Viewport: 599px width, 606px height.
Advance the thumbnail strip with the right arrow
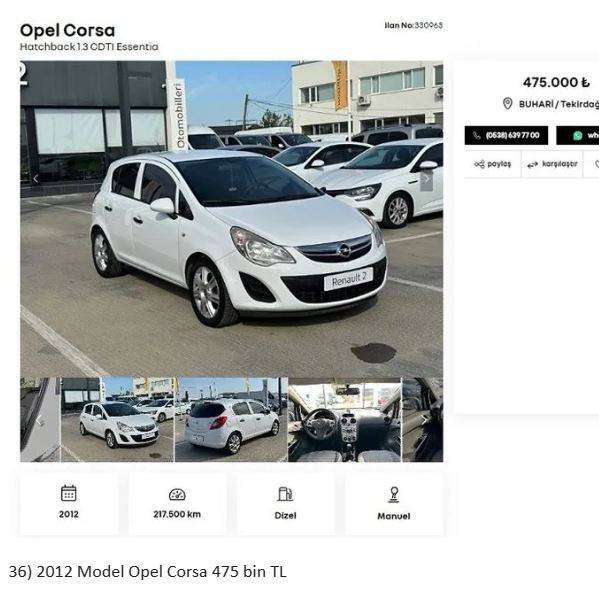[424, 420]
